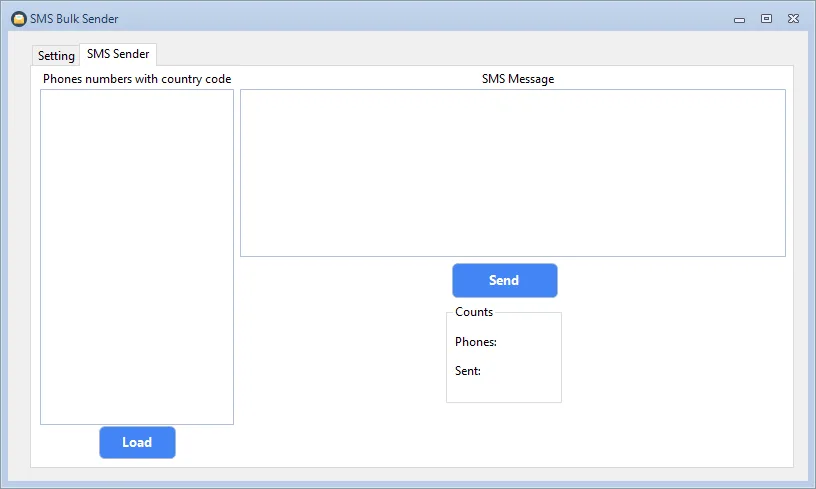This screenshot has width=816, height=489.
Task: Minimize the SMS Bulk Sender window
Action: pos(739,19)
